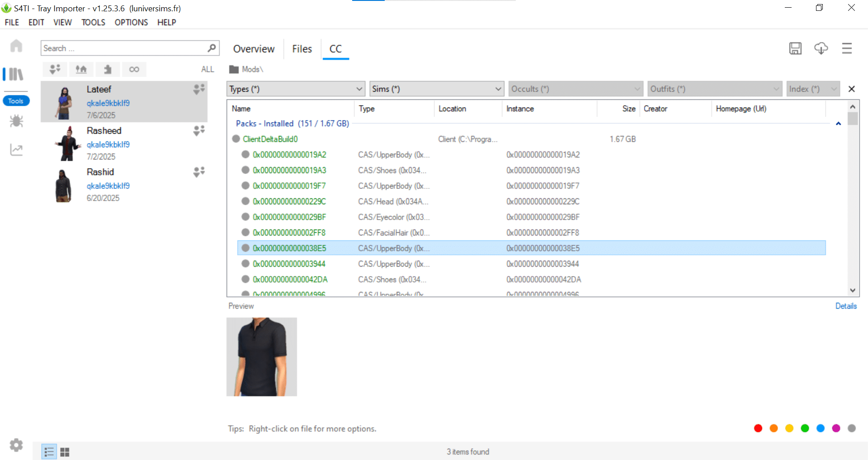
Task: Expand the Outfits (*) dropdown
Action: [714, 89]
